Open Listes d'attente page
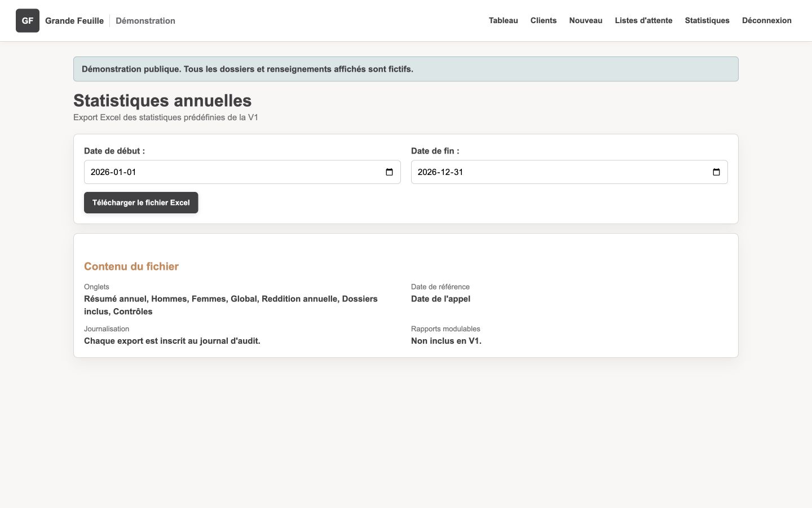The height and width of the screenshot is (508, 812). pyautogui.click(x=643, y=20)
